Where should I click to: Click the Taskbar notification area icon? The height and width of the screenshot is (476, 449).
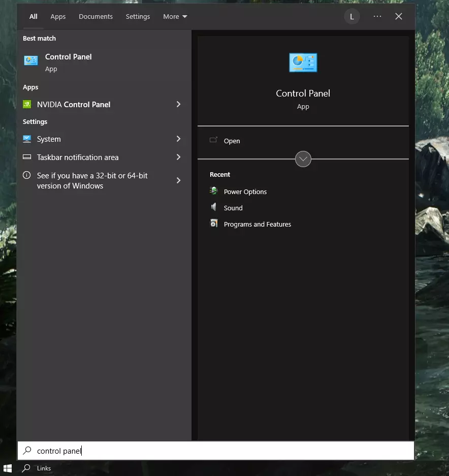[x=27, y=157]
